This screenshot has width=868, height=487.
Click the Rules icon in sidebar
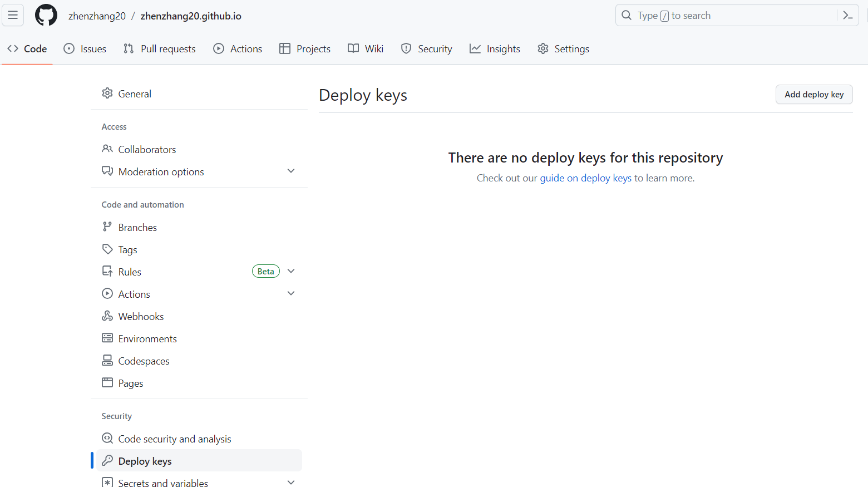click(x=107, y=272)
